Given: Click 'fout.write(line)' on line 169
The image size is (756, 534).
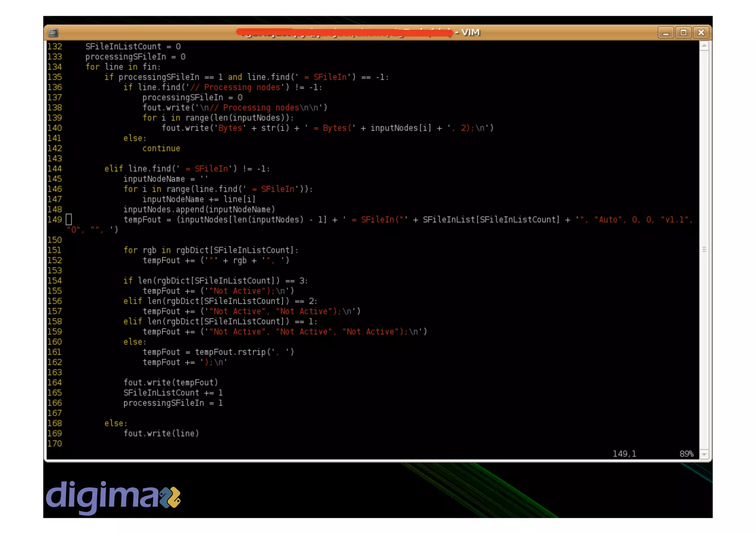Looking at the screenshot, I should point(161,434).
